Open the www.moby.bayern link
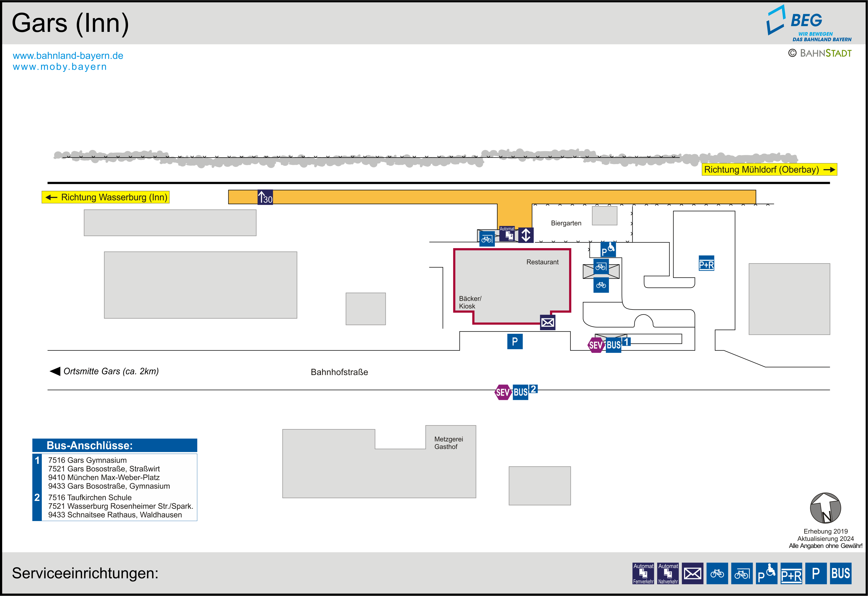This screenshot has width=868, height=596. pyautogui.click(x=60, y=67)
